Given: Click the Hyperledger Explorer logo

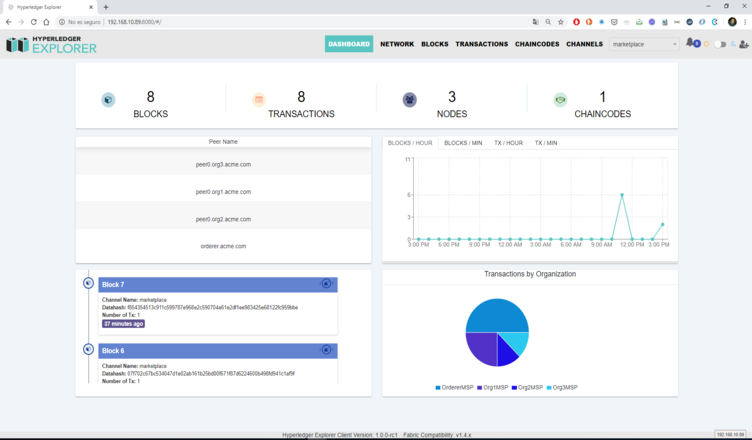Looking at the screenshot, I should pyautogui.click(x=51, y=45).
